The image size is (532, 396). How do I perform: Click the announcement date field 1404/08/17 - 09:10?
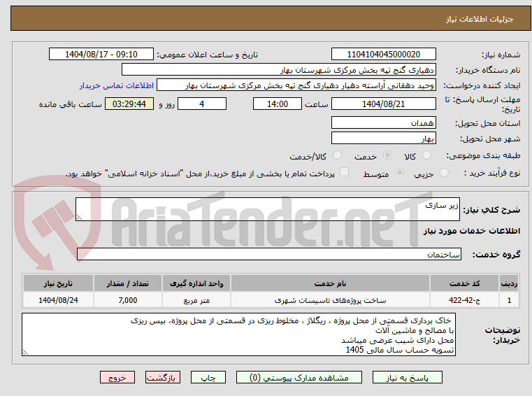coord(101,55)
